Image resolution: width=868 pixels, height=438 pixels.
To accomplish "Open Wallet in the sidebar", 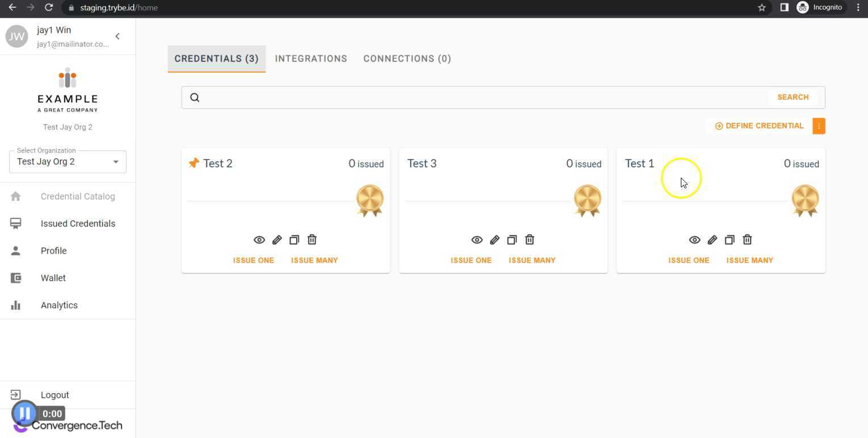I will click(68, 278).
